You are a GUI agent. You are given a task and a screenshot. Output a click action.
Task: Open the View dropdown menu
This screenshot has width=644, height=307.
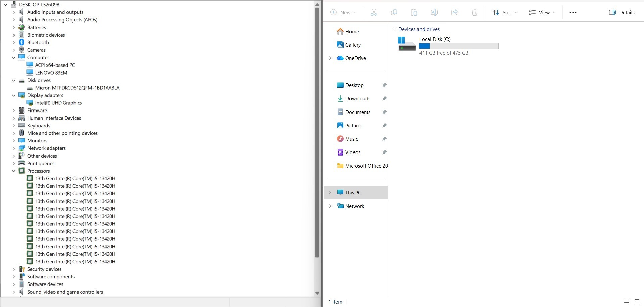click(542, 13)
